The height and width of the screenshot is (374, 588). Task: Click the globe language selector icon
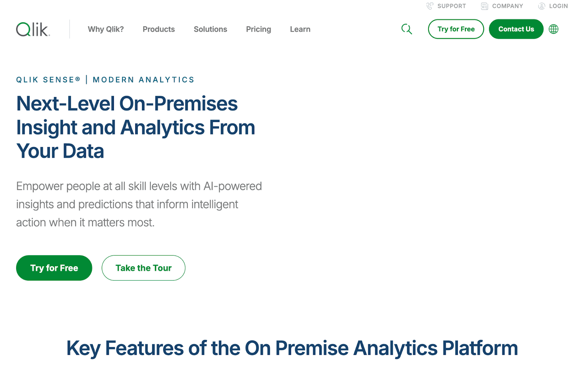coord(553,29)
